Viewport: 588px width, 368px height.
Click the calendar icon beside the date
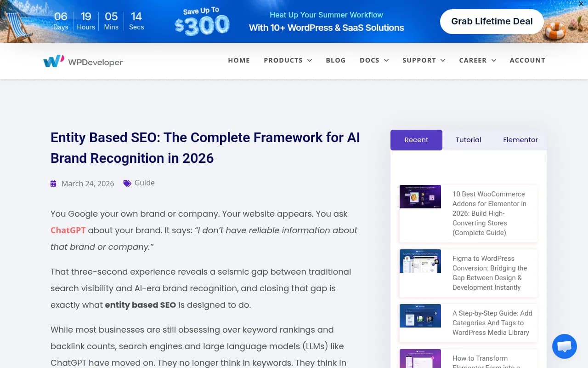53,184
